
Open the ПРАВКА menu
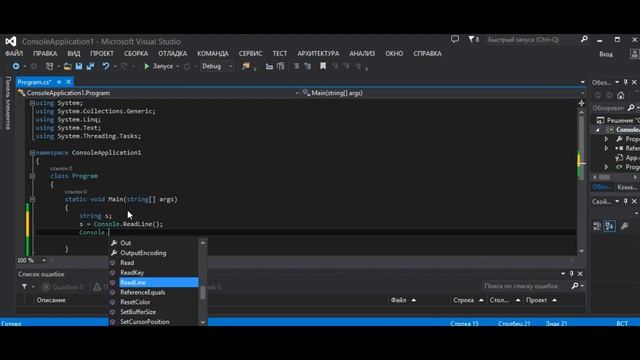(45, 53)
